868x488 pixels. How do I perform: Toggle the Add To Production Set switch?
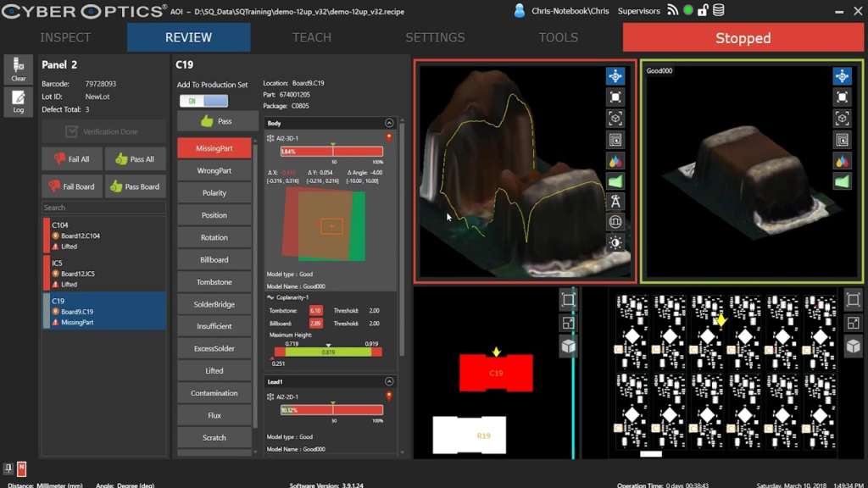tap(203, 101)
